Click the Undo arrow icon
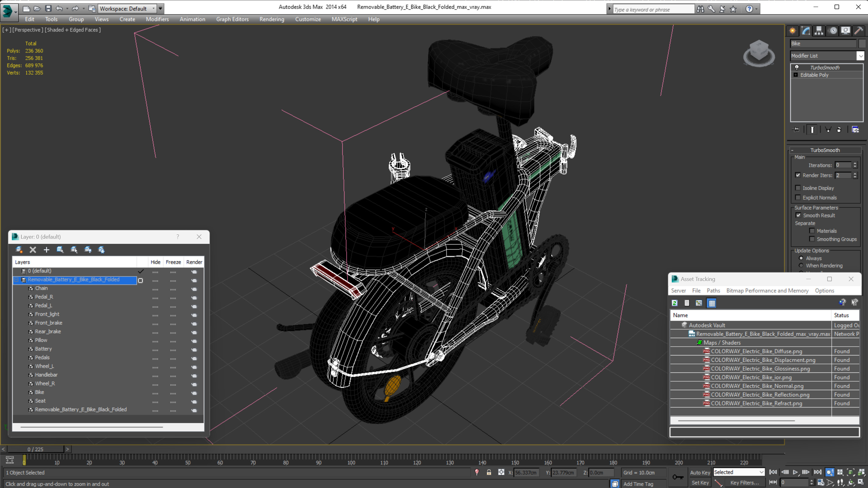The image size is (868, 488). pyautogui.click(x=59, y=9)
